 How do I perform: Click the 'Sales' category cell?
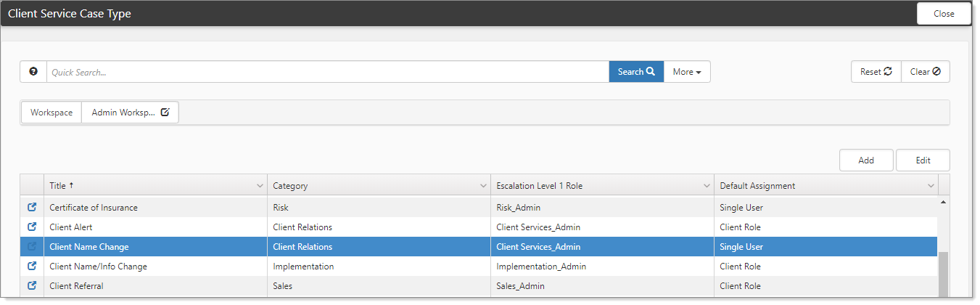click(379, 285)
